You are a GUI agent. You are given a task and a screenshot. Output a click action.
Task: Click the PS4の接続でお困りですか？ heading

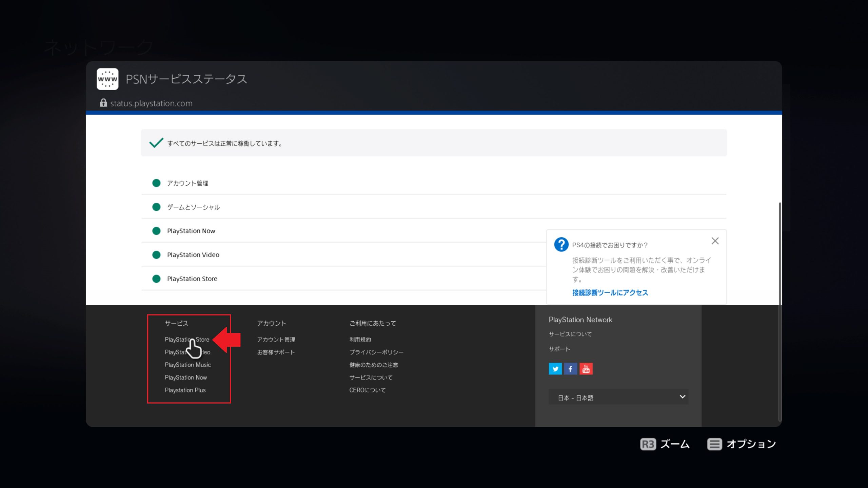[610, 245]
